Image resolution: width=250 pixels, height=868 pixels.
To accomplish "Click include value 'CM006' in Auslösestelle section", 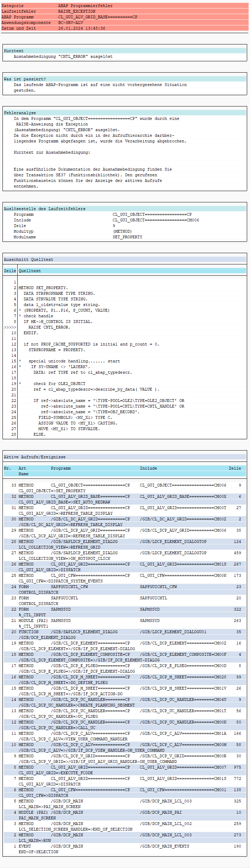I will pyautogui.click(x=156, y=220).
